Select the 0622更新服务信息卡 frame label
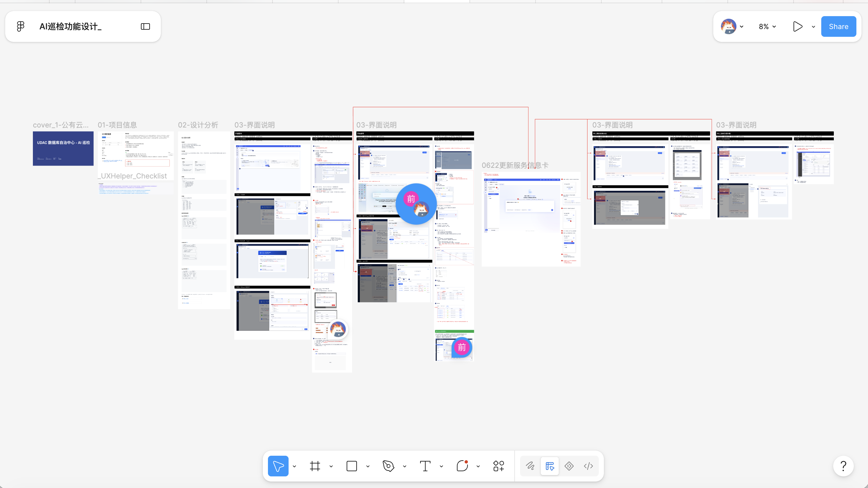This screenshot has width=868, height=488. (515, 165)
